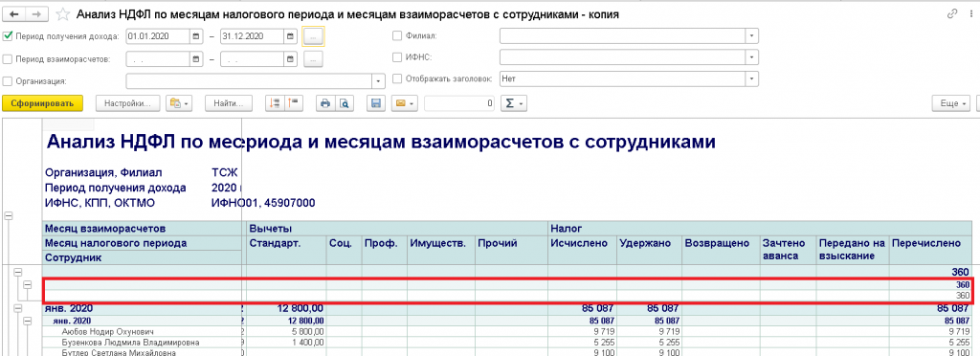Open the vertical dots window menu
Image resolution: width=980 pixels, height=356 pixels.
971,13
